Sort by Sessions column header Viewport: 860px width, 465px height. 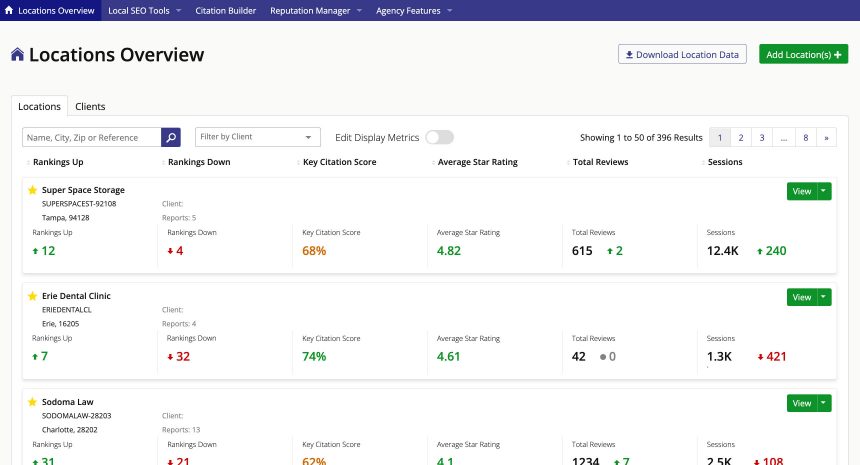coord(724,162)
